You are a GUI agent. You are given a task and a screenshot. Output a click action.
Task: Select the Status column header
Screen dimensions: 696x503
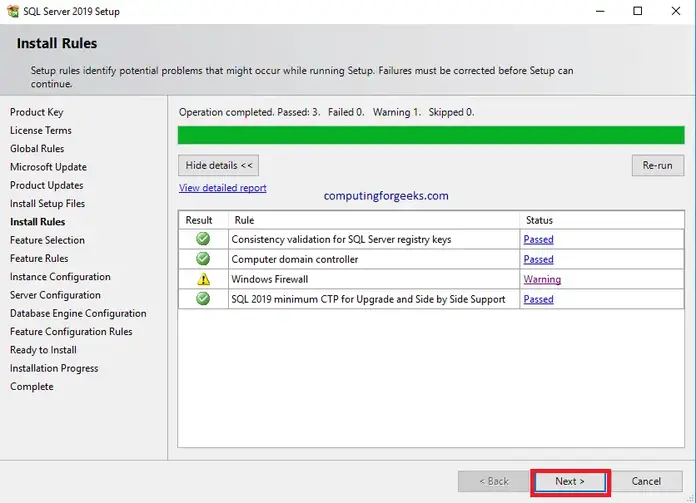click(600, 220)
